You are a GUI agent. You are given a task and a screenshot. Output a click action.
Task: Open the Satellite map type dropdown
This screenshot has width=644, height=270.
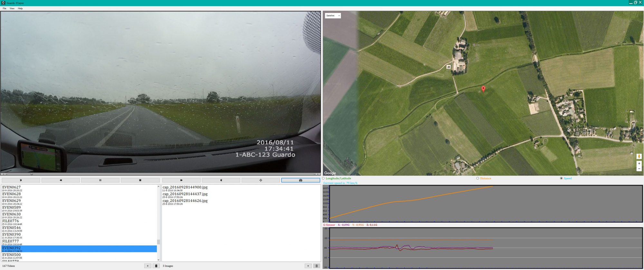[x=333, y=15]
